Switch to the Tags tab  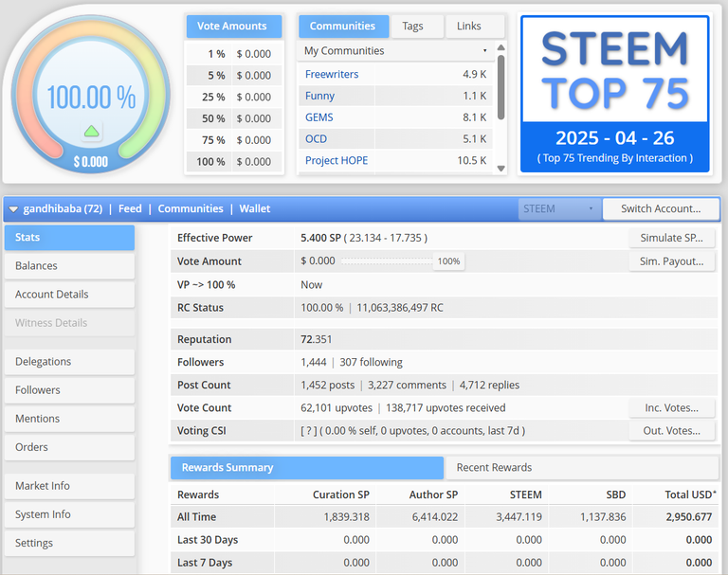tap(417, 27)
